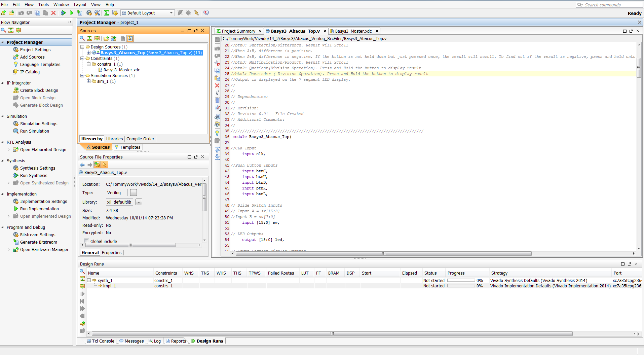This screenshot has width=644, height=355.
Task: Click the Open Project folder icon in main toolbar
Action: 11,13
